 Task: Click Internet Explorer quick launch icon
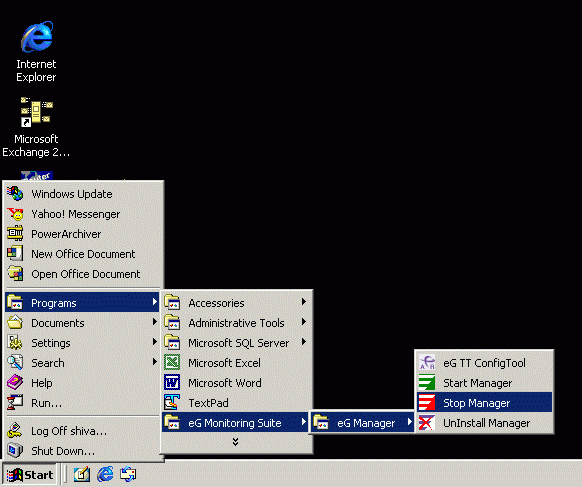pyautogui.click(x=105, y=474)
